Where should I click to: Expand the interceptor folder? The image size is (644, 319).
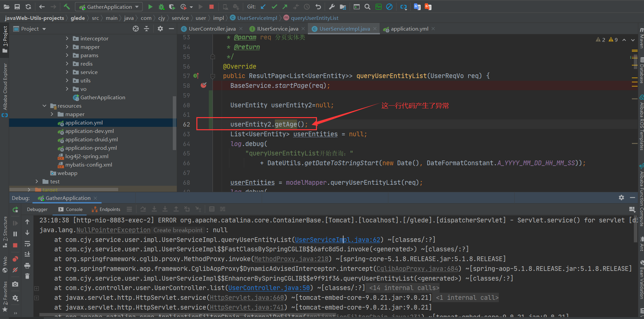[67, 38]
